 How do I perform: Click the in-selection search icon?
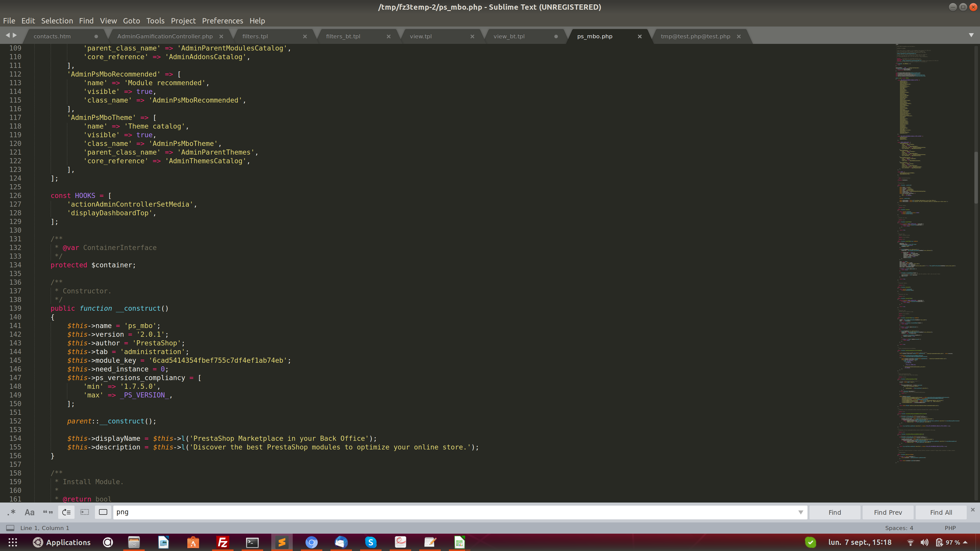[84, 512]
